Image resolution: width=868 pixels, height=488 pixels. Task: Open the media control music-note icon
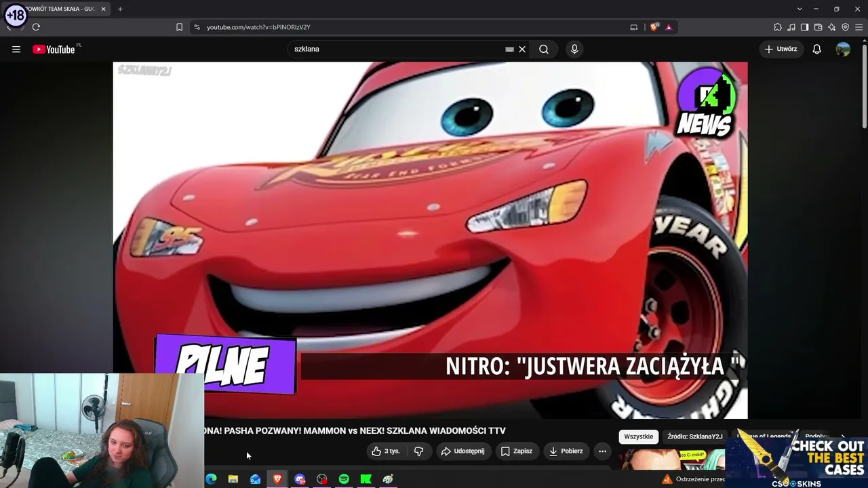791,27
